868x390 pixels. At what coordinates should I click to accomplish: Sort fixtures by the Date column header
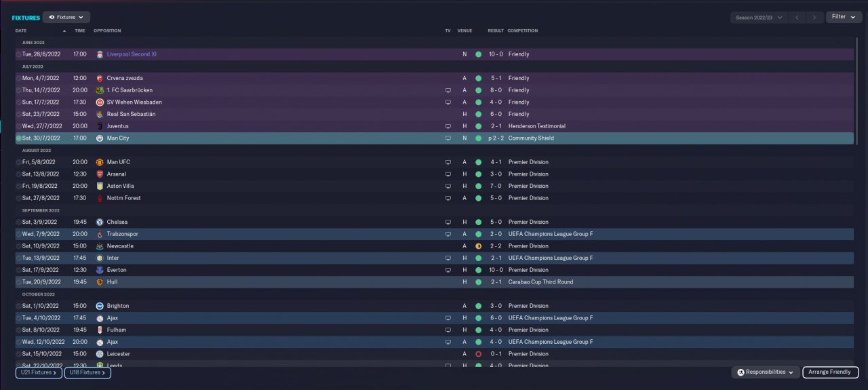(x=21, y=31)
